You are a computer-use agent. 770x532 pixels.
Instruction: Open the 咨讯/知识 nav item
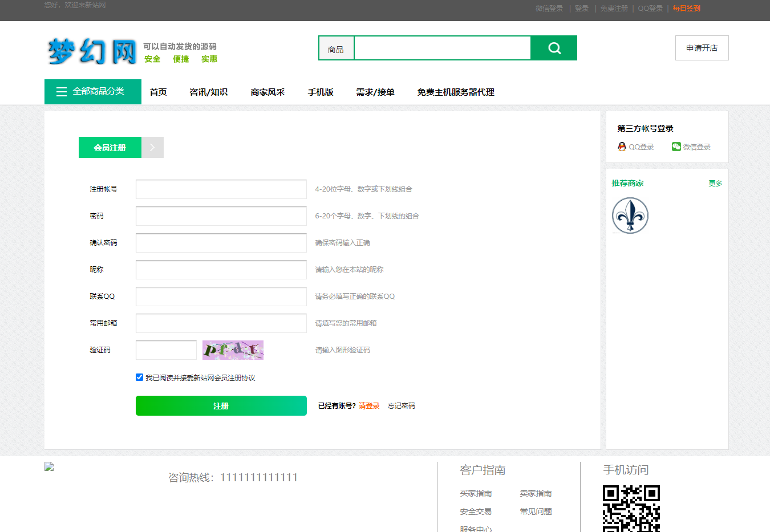point(208,92)
